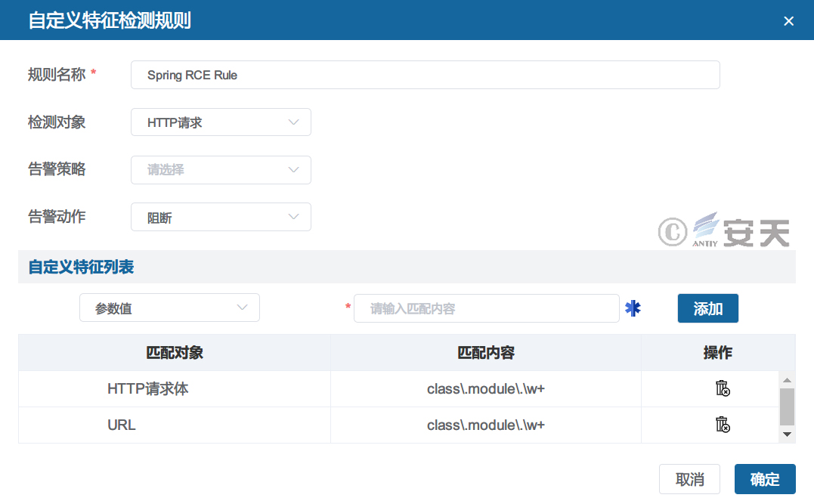
Task: Click the 请输入匹配内容 input field
Action: click(x=486, y=308)
